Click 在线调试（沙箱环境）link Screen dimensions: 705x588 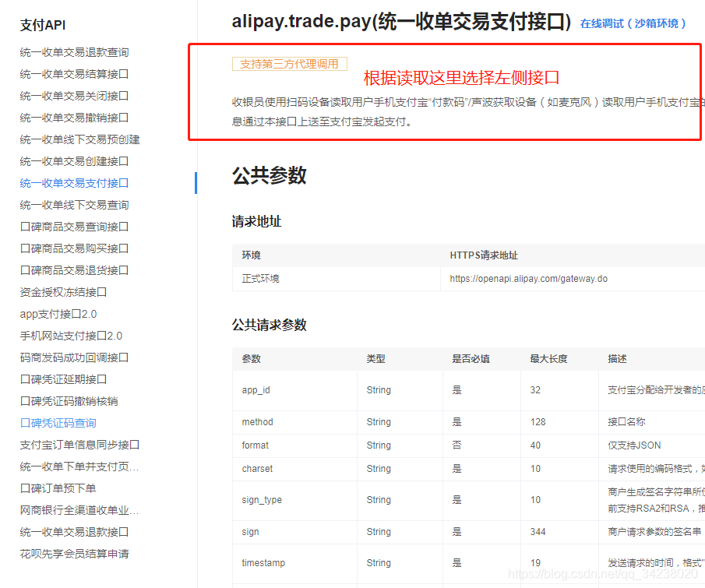[x=633, y=23]
